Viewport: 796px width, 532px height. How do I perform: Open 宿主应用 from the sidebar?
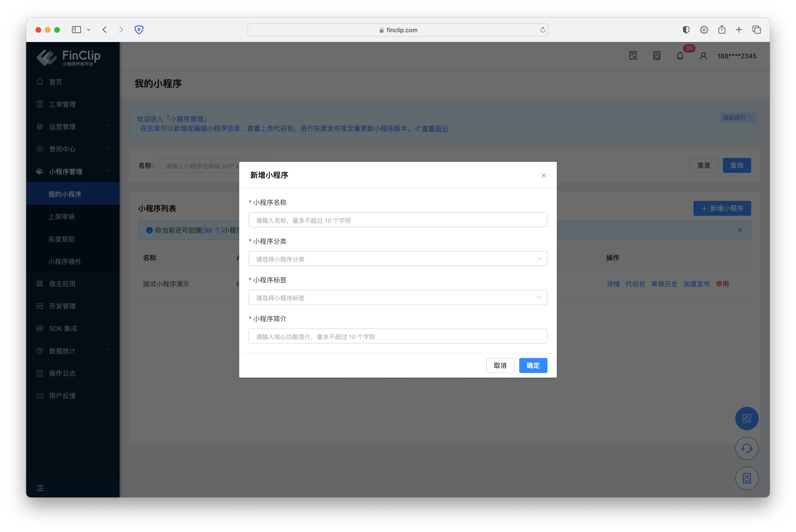pos(62,284)
